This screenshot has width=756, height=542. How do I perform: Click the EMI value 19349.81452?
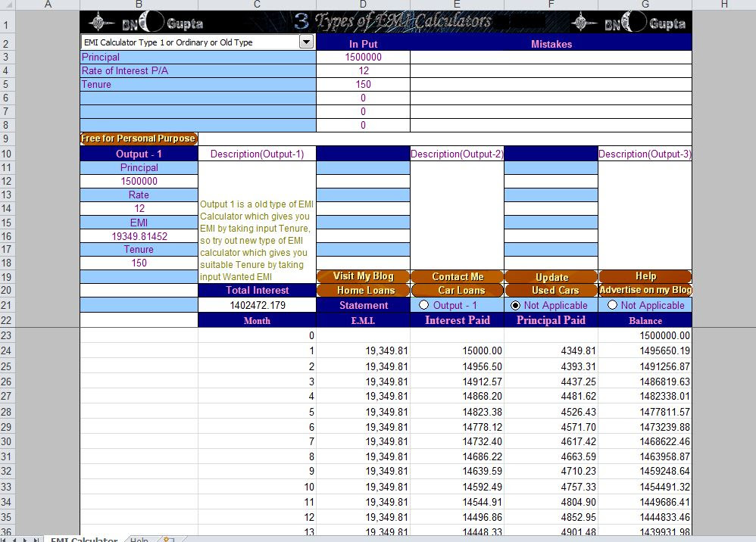[x=139, y=236]
